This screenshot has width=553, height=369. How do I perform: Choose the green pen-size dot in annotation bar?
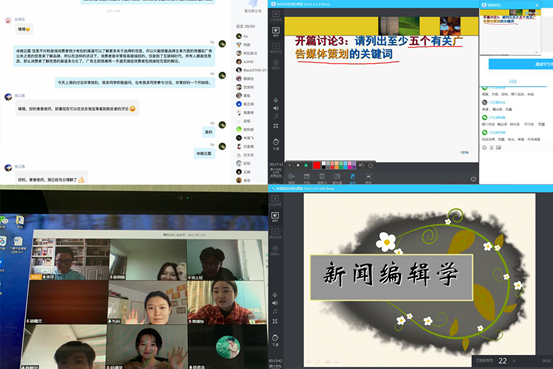306,165
